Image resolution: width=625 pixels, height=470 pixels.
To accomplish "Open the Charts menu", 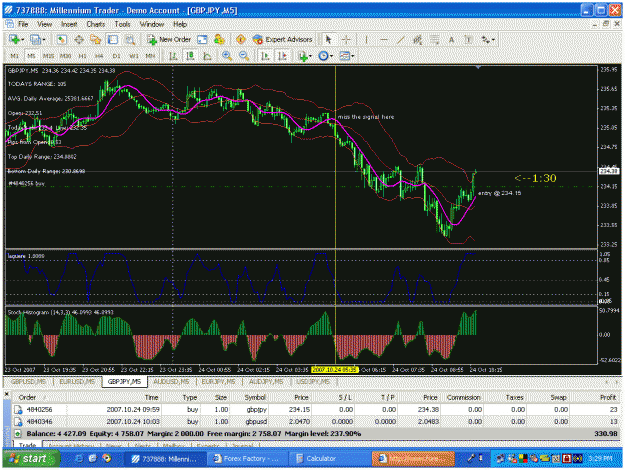I will (96, 24).
